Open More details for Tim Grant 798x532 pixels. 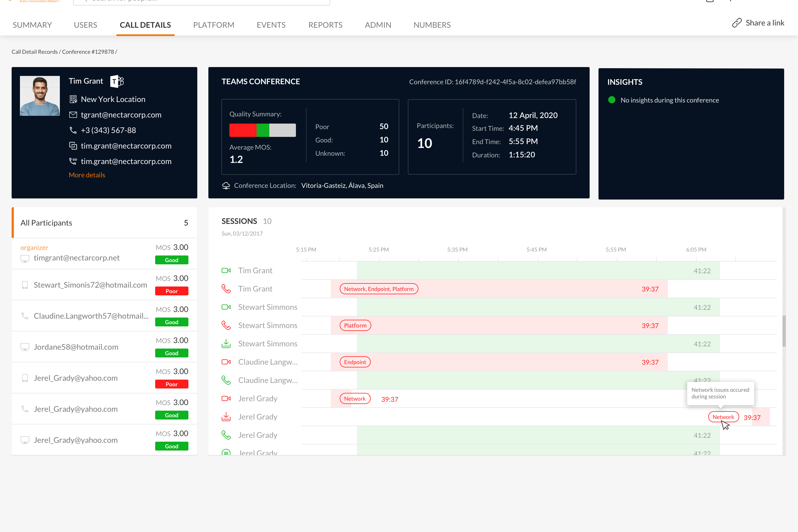tap(87, 175)
